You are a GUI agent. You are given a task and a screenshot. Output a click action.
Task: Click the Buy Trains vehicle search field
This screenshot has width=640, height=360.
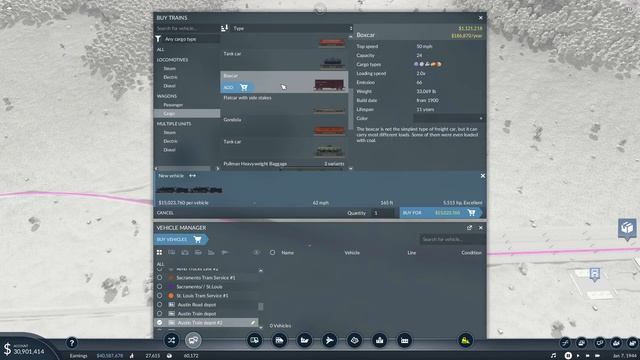click(187, 28)
